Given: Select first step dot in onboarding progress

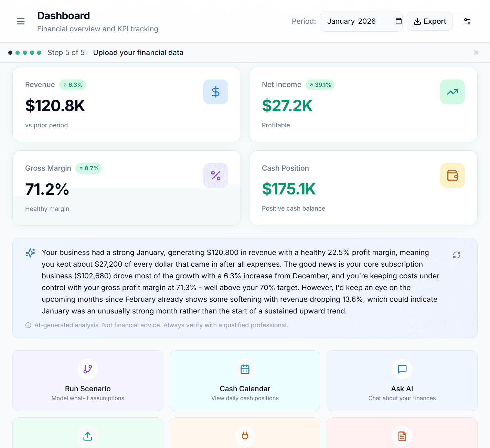Looking at the screenshot, I should click(10, 53).
